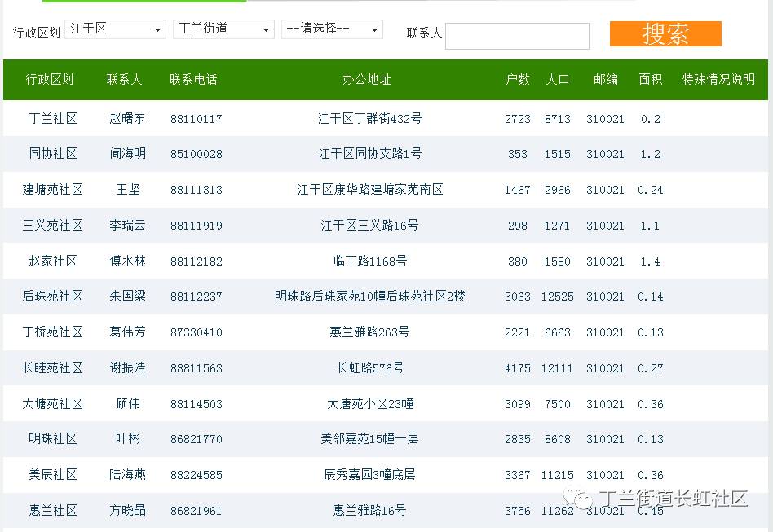Click phone number 88114503

coord(197,404)
